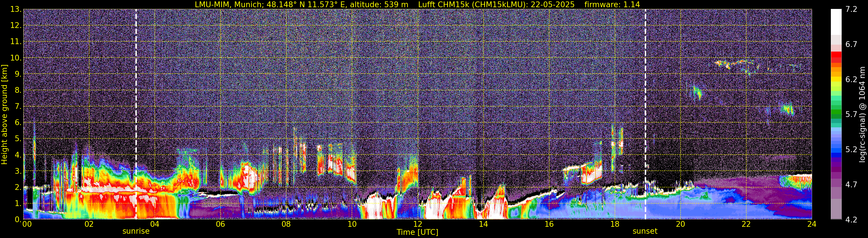Click the height axis tick '0'
This screenshot has height=238, width=868.
(18, 220)
